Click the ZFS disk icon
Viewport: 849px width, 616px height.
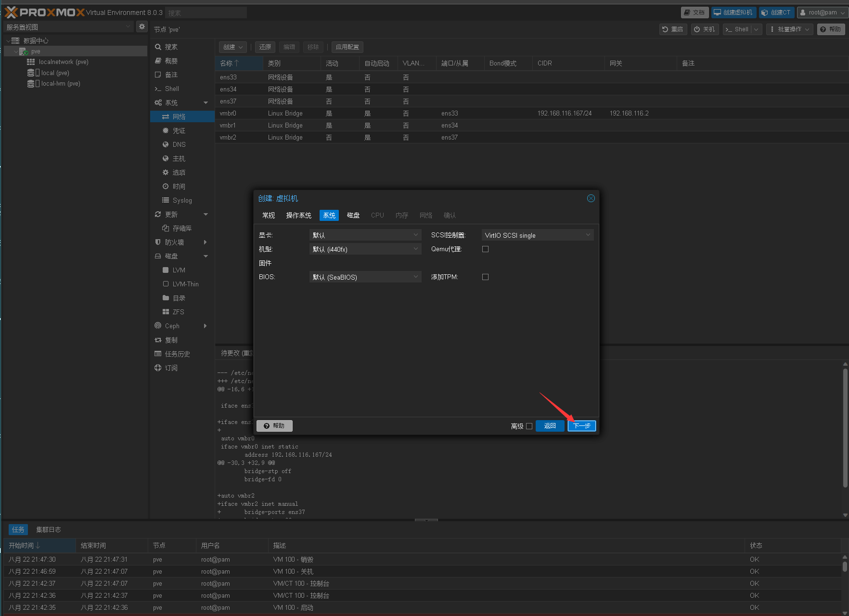pos(166,312)
